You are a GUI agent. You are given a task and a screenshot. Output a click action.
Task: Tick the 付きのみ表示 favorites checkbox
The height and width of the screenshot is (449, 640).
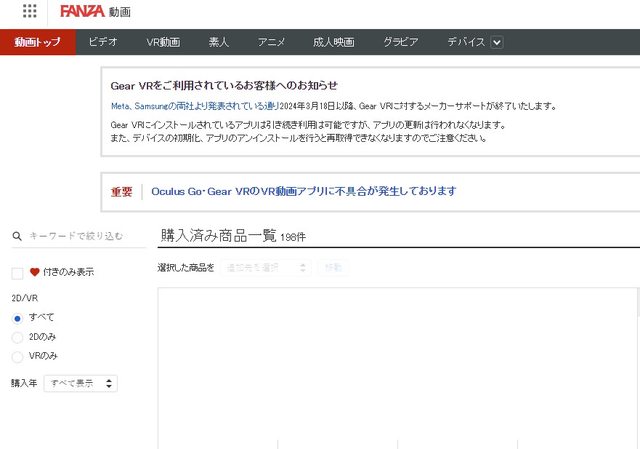coord(17,272)
